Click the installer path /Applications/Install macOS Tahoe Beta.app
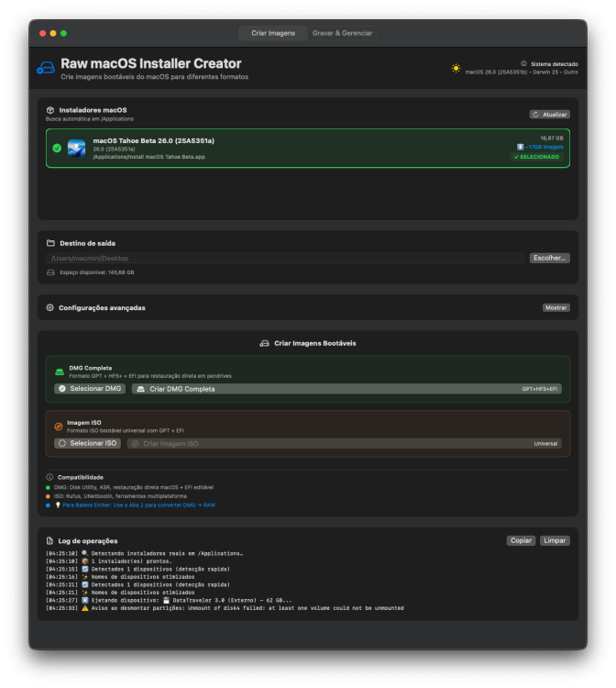Screen dimensions: 616x688 click(x=148, y=157)
